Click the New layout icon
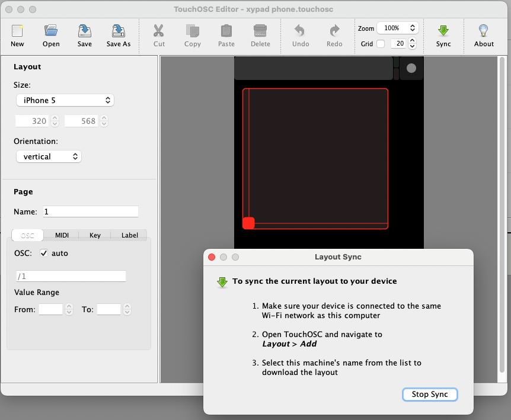This screenshot has width=511, height=420. click(17, 31)
